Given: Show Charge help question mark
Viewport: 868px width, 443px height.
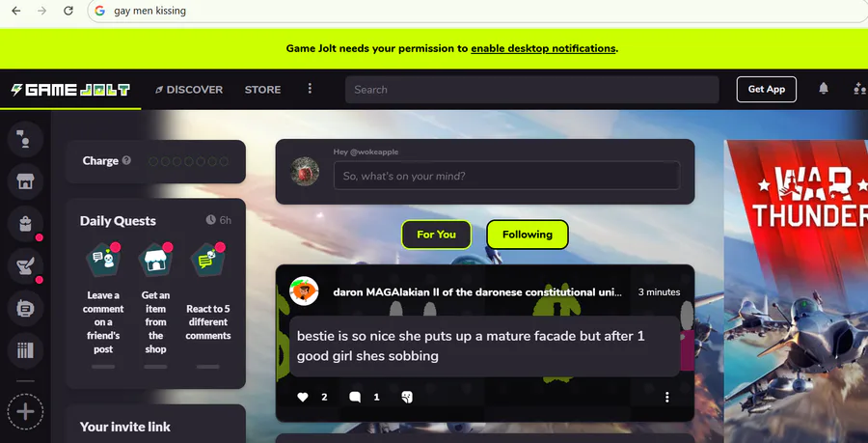Looking at the screenshot, I should (x=126, y=160).
